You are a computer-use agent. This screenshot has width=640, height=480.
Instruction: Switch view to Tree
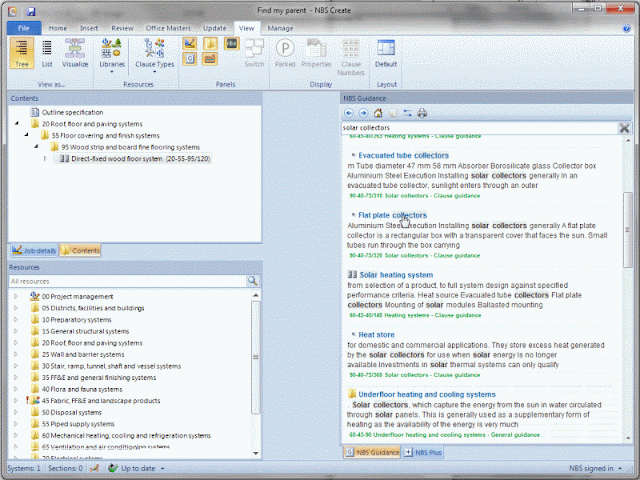pyautogui.click(x=22, y=53)
